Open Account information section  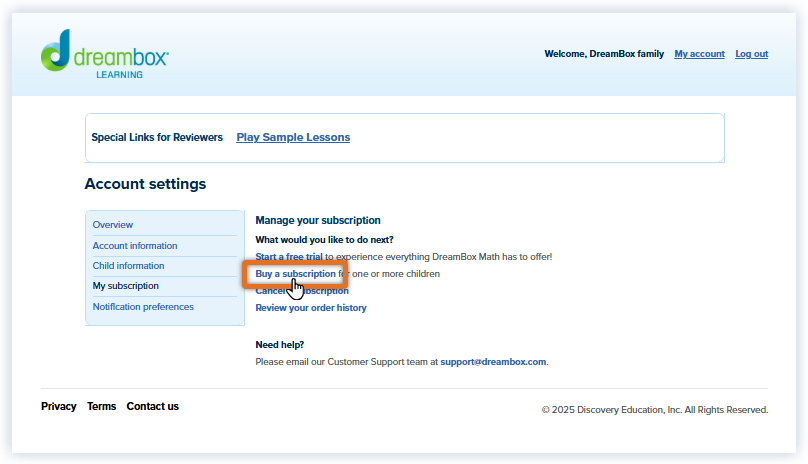(135, 246)
